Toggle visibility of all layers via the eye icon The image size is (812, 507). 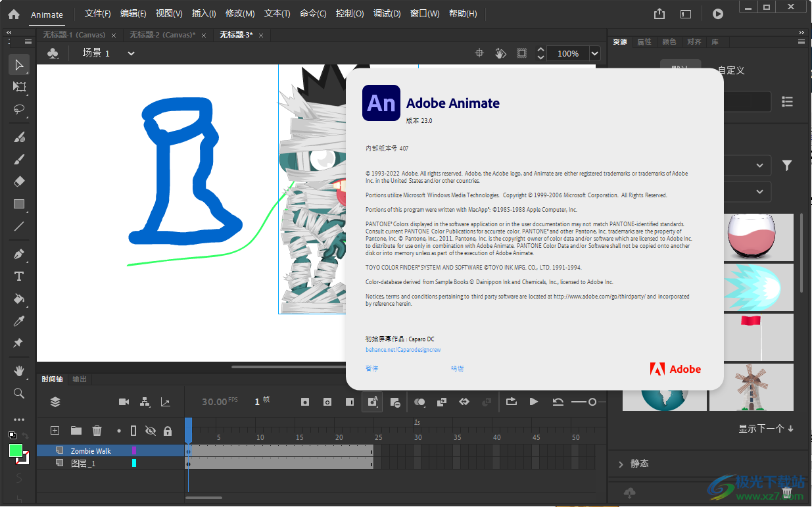[151, 431]
